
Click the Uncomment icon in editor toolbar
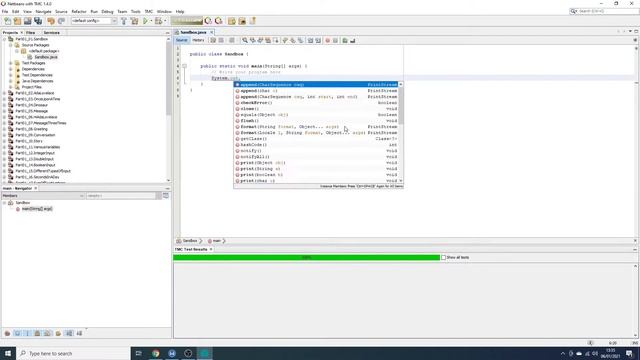click(353, 40)
